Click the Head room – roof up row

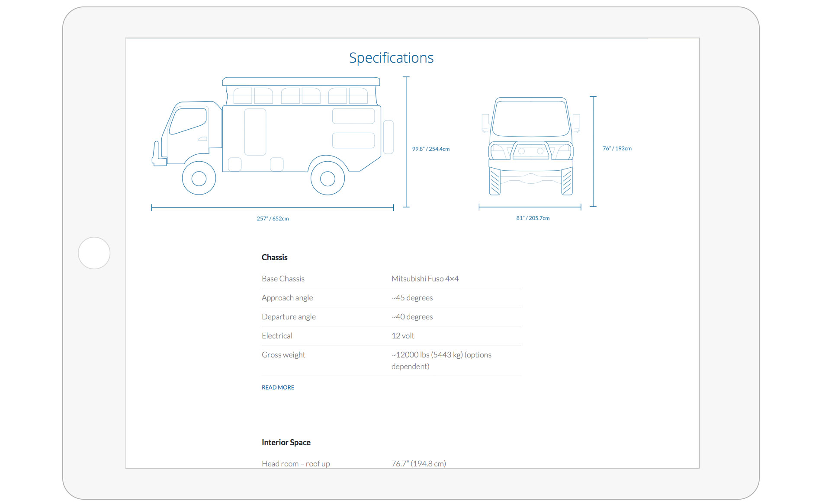click(296, 463)
